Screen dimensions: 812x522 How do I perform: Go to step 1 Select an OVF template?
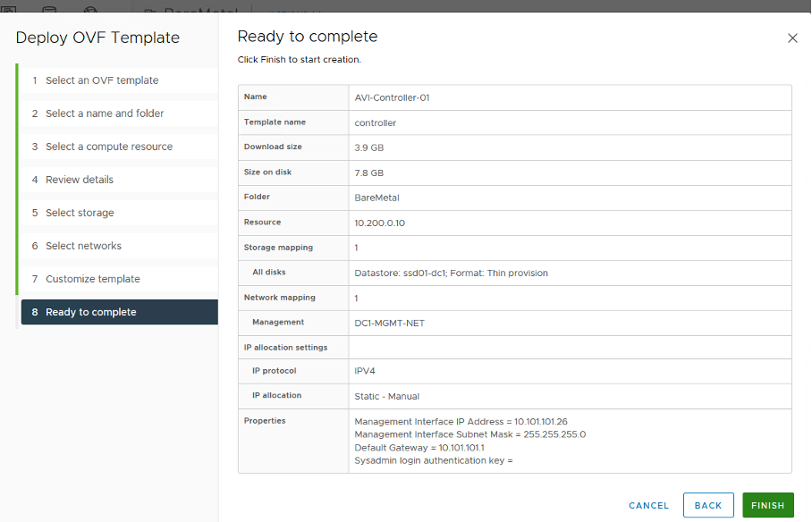pos(102,80)
